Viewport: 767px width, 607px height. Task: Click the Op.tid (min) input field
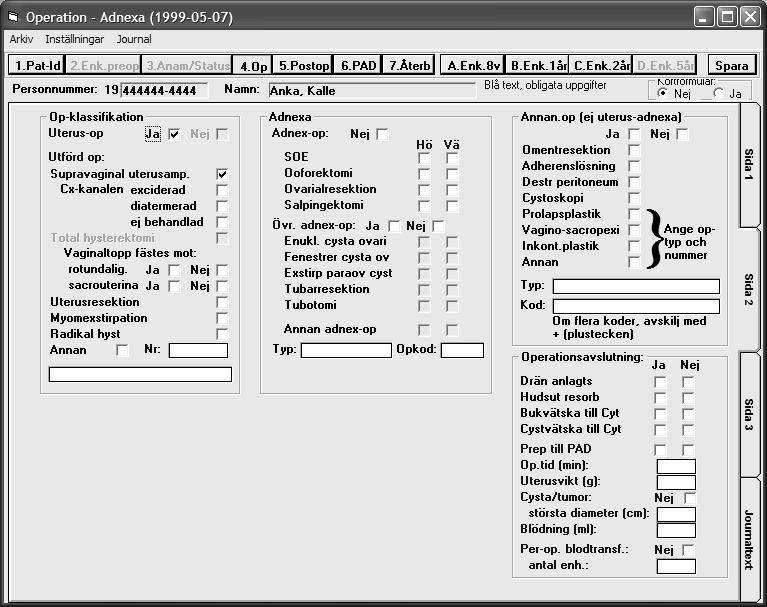[x=676, y=466]
